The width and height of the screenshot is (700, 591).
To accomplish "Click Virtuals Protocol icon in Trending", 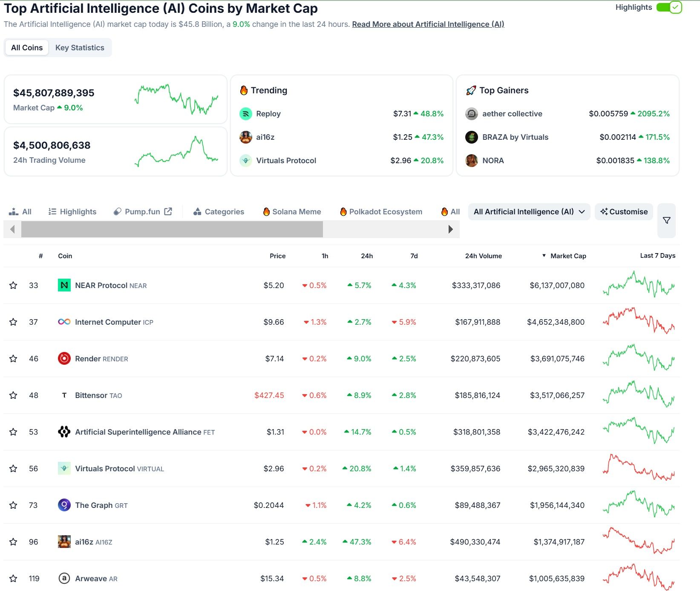I will pos(246,161).
